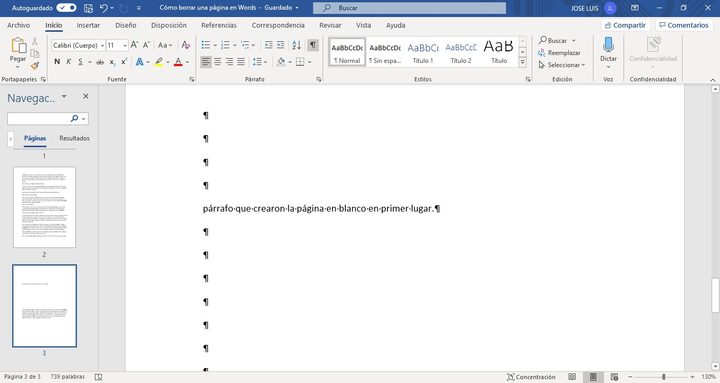The height and width of the screenshot is (383, 720).
Task: Open Seleccionar dropdown
Action: [x=562, y=65]
